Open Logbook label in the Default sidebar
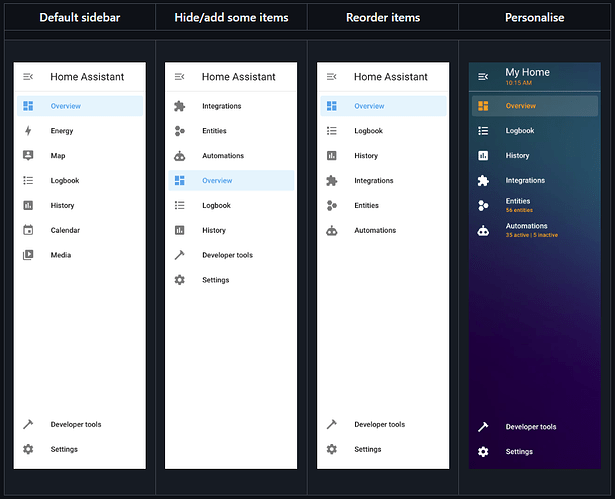Image resolution: width=615 pixels, height=499 pixels. pos(65,180)
